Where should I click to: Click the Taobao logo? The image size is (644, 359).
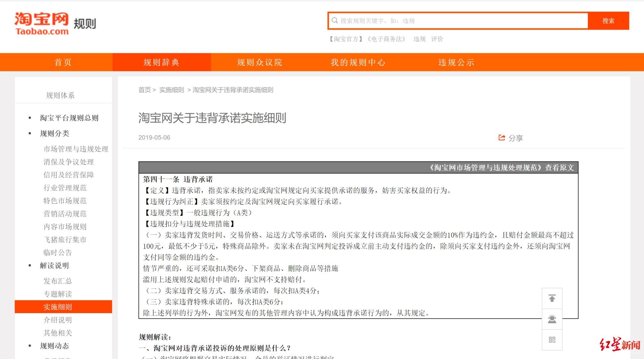(x=42, y=23)
